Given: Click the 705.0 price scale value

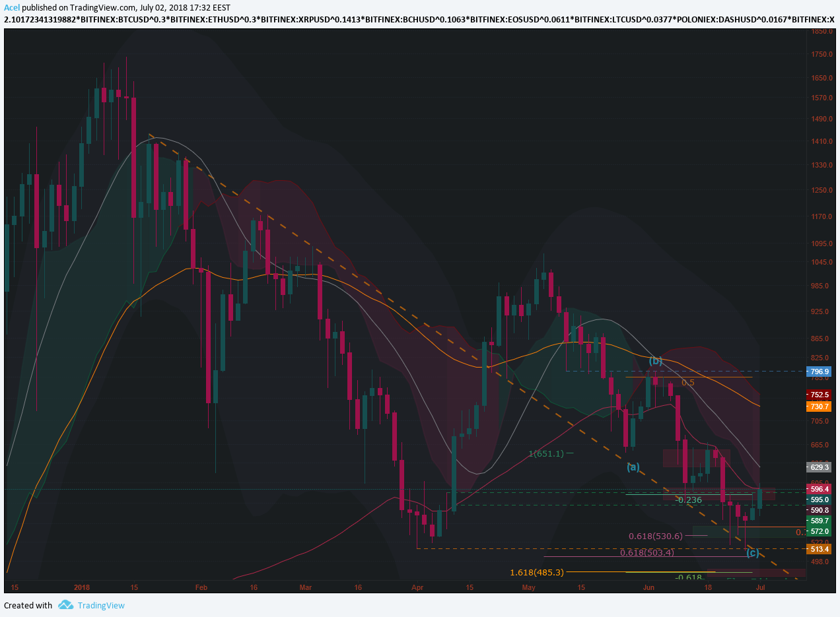Looking at the screenshot, I should (821, 421).
